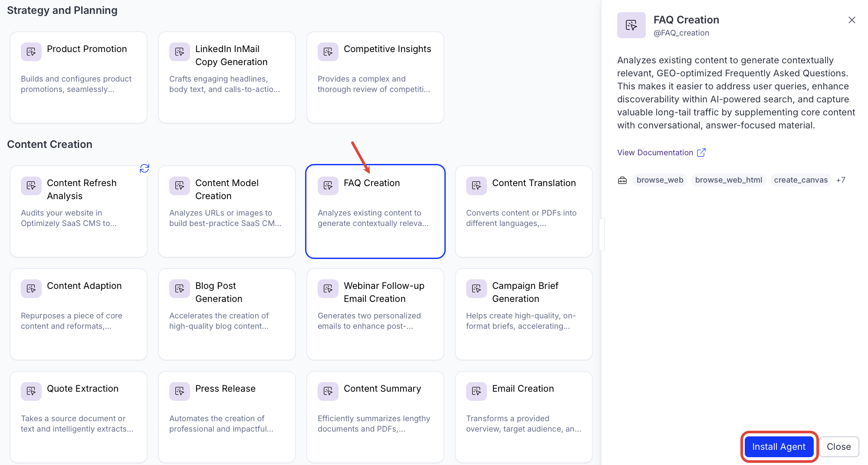This screenshot has width=868, height=465.
Task: Click the Blog Post Generation agent icon
Action: tap(180, 289)
